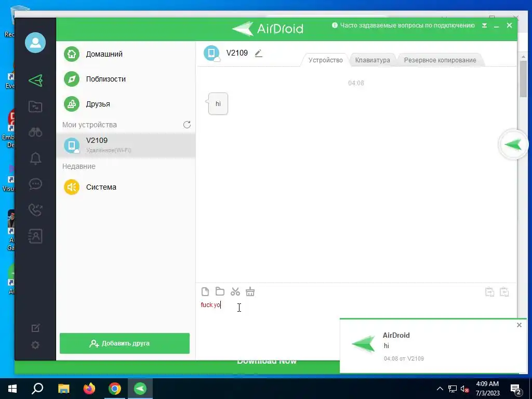Open the network tray icon
The image size is (532, 399).
453,389
